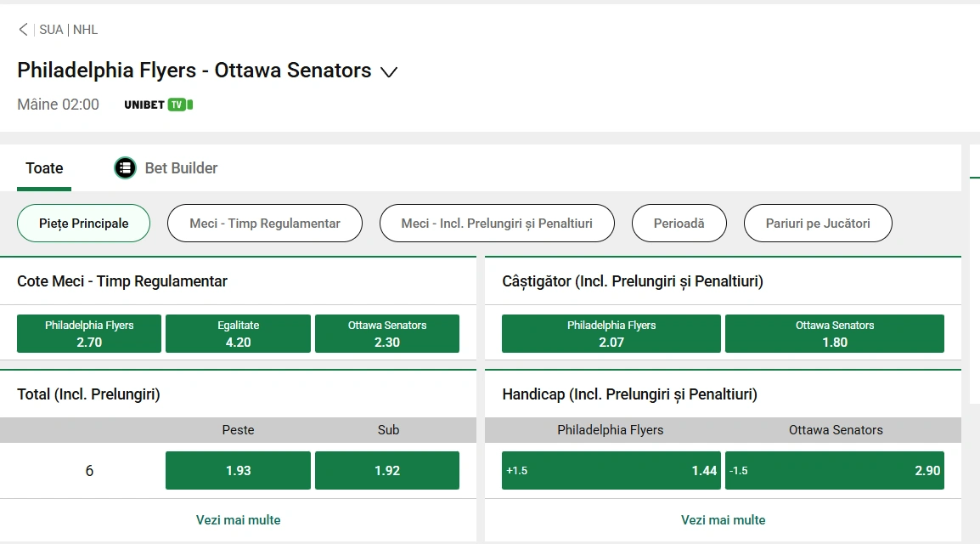Choose Philadelphia Flyers 2.07 including overtime
The image size is (980, 544).
[x=611, y=333]
